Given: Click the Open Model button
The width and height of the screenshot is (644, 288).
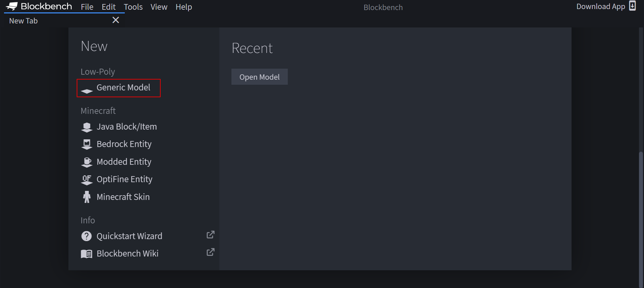Looking at the screenshot, I should (260, 77).
